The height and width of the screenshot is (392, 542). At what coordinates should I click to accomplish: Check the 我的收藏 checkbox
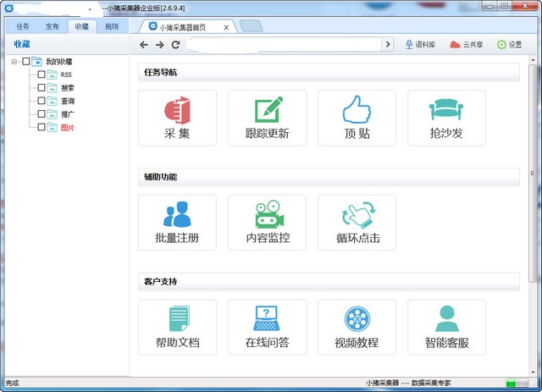coord(26,62)
